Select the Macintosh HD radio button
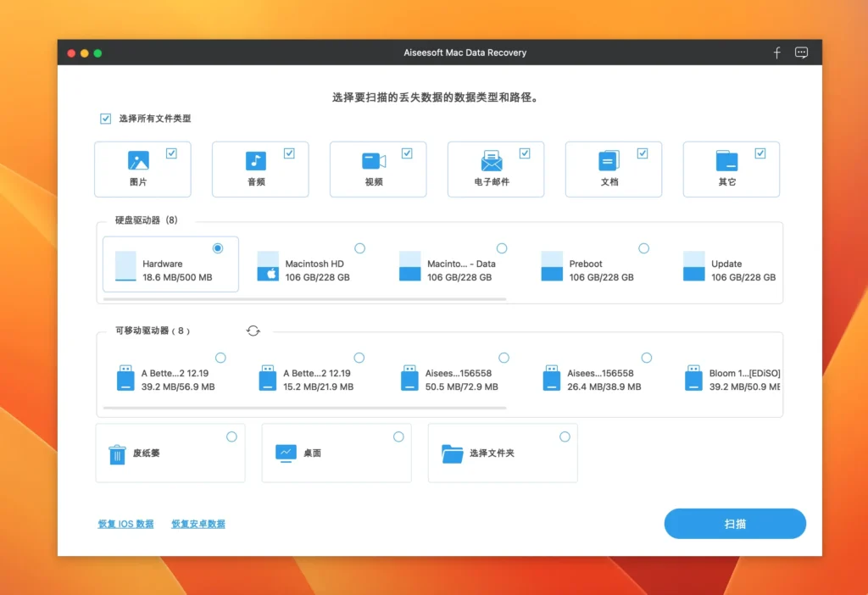 [x=359, y=248]
